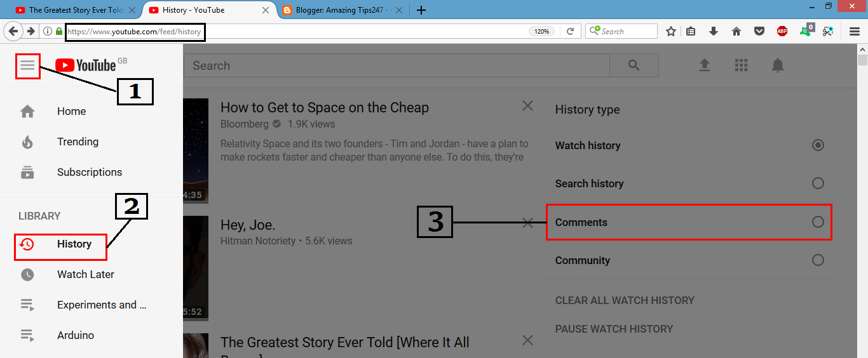Click the browser back arrow

(13, 31)
